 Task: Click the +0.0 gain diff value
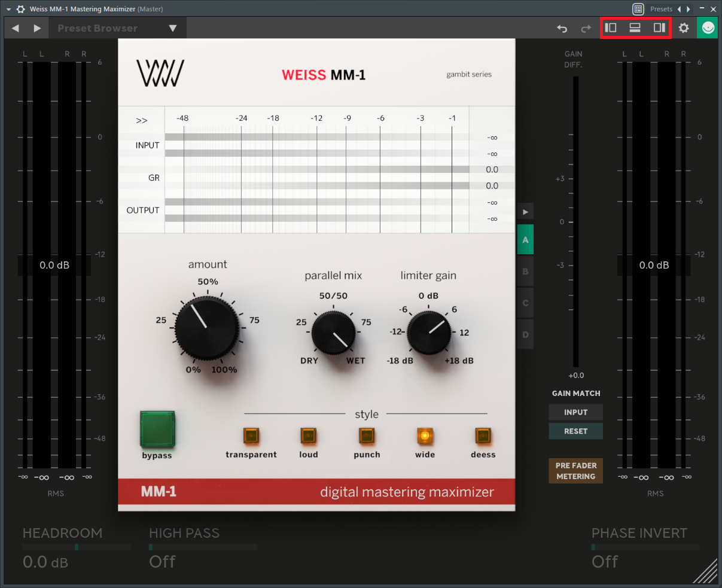[575, 375]
